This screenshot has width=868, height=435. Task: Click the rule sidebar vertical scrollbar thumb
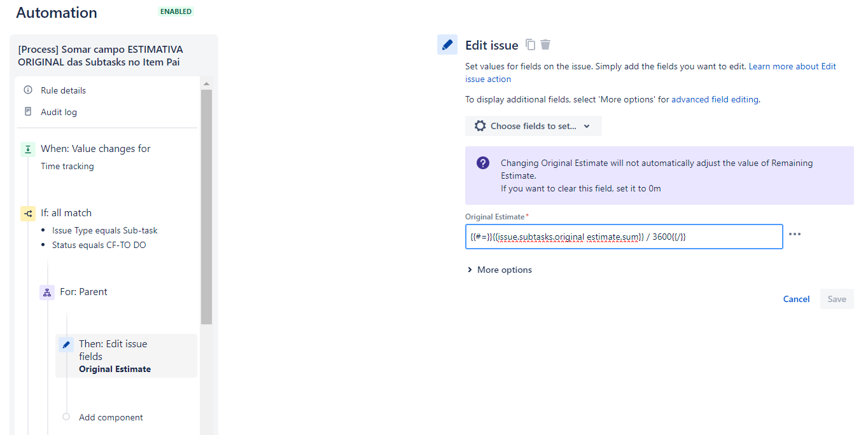click(x=206, y=207)
